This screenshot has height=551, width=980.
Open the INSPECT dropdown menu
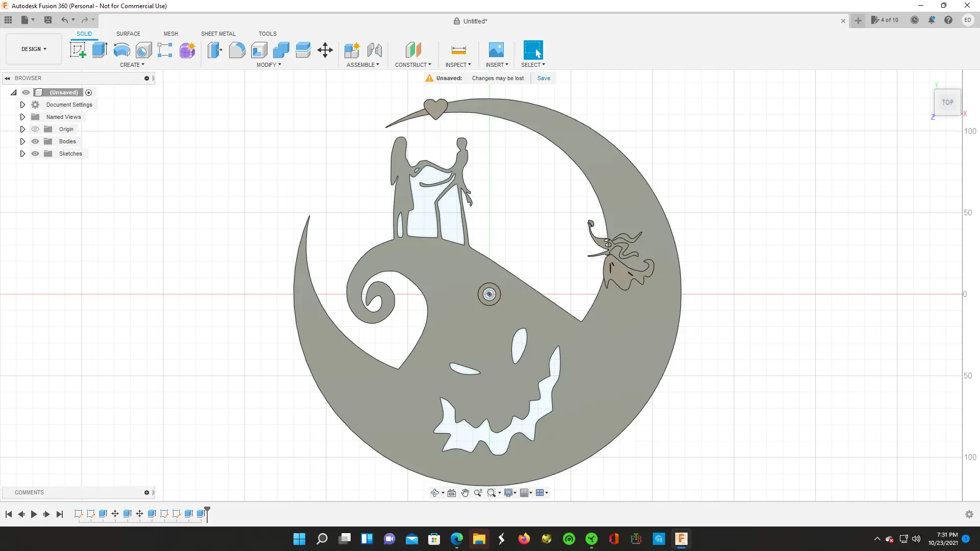click(x=458, y=65)
